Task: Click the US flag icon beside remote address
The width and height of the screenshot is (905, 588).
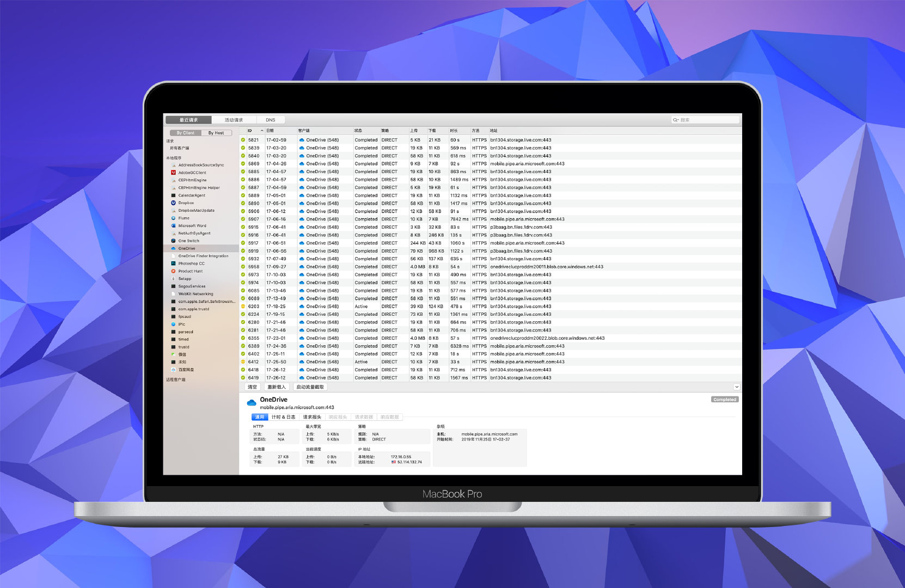Action: coord(394,462)
